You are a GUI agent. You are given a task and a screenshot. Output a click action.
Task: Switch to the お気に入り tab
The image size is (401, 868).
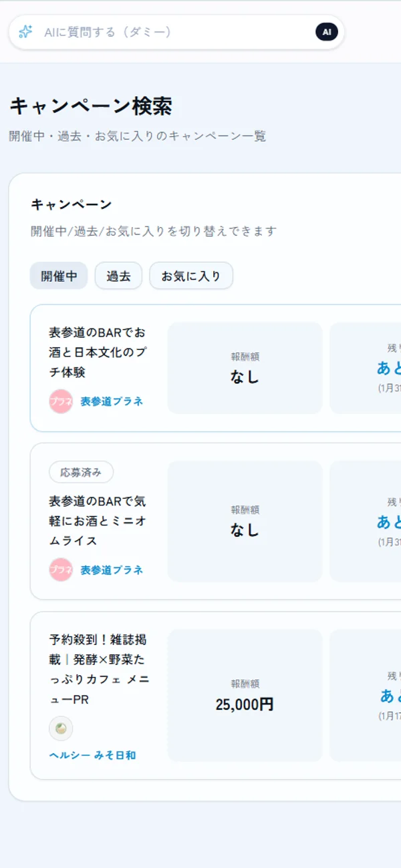(191, 275)
